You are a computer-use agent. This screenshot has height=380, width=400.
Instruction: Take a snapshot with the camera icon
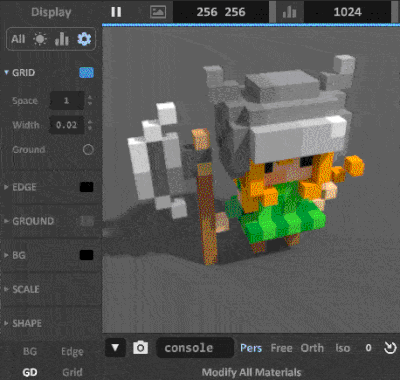[x=140, y=348]
